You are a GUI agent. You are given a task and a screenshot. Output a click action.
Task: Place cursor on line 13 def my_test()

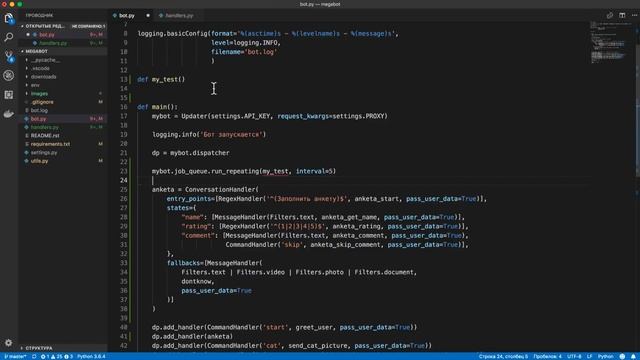pyautogui.click(x=161, y=79)
